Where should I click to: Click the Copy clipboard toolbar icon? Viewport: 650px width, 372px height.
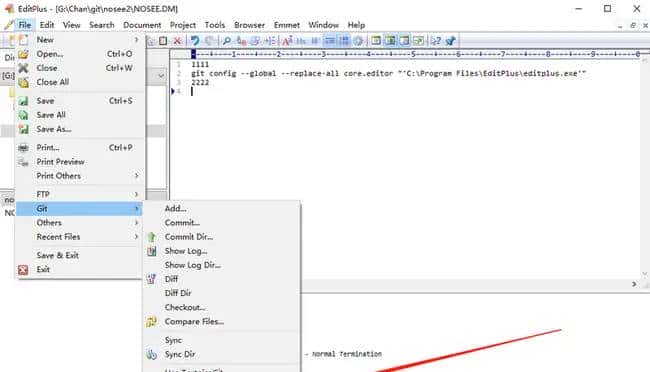[x=150, y=41]
